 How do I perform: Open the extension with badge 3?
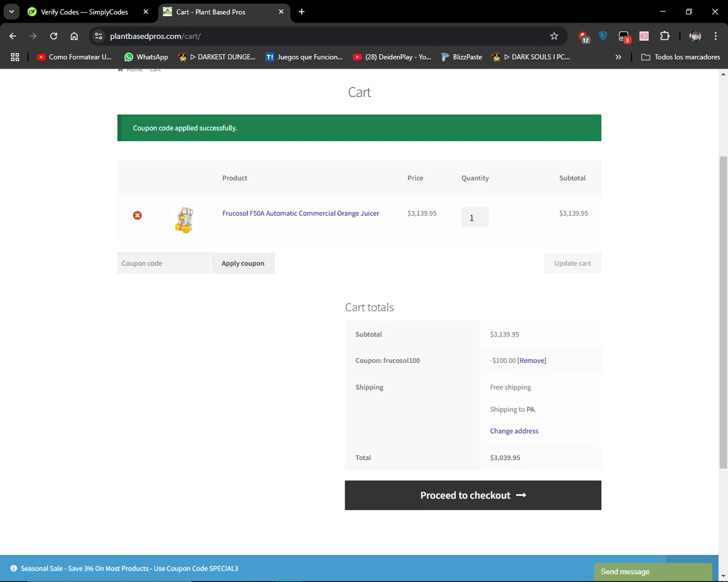click(x=624, y=36)
